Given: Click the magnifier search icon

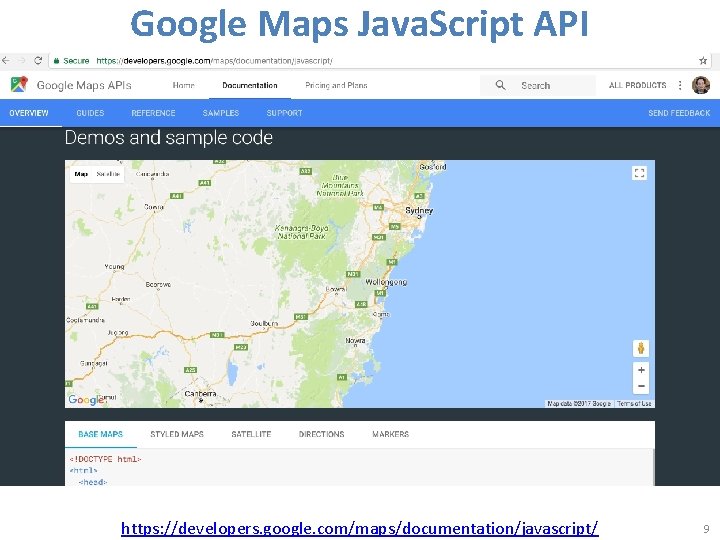Looking at the screenshot, I should point(501,85).
